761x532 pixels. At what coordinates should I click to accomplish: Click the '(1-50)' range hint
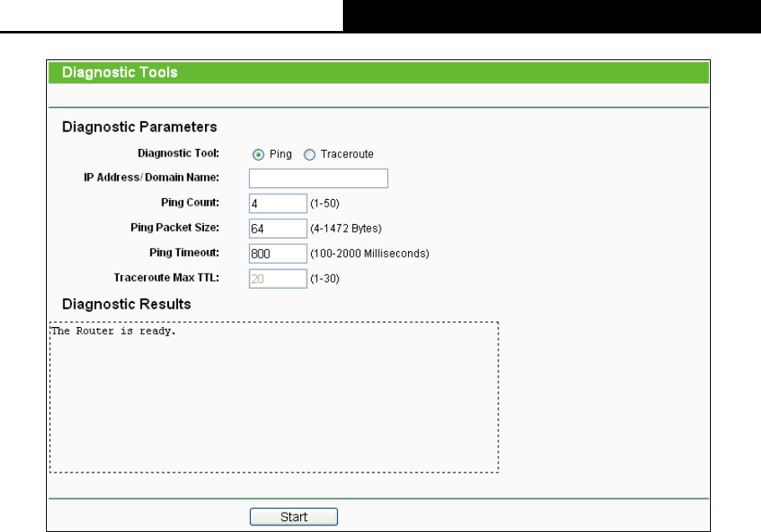pyautogui.click(x=324, y=203)
